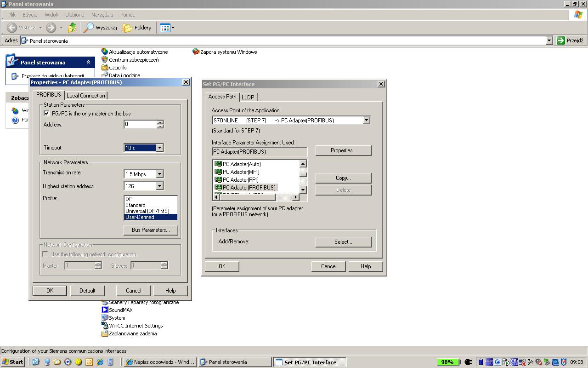This screenshot has height=368, width=588.
Task: Select PC Adapter(PPI) in the interface list
Action: tap(241, 180)
